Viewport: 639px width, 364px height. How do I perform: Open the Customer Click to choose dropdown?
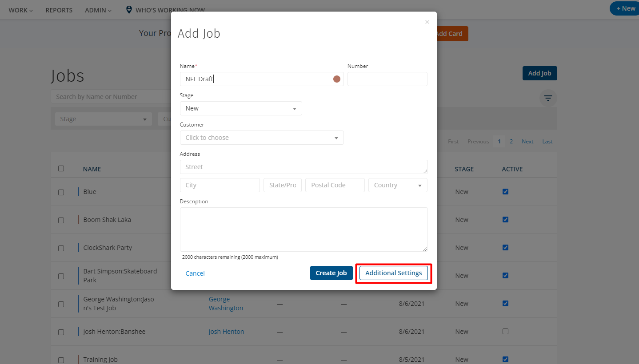[262, 138]
